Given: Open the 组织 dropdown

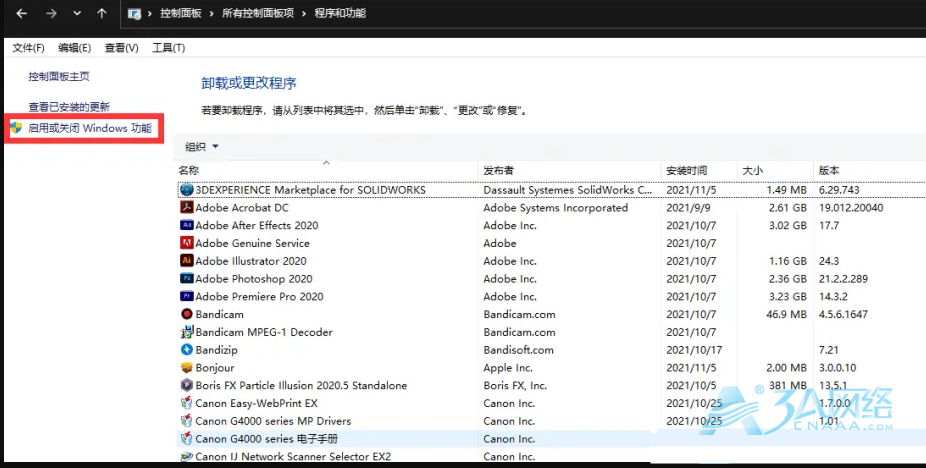Looking at the screenshot, I should (201, 147).
